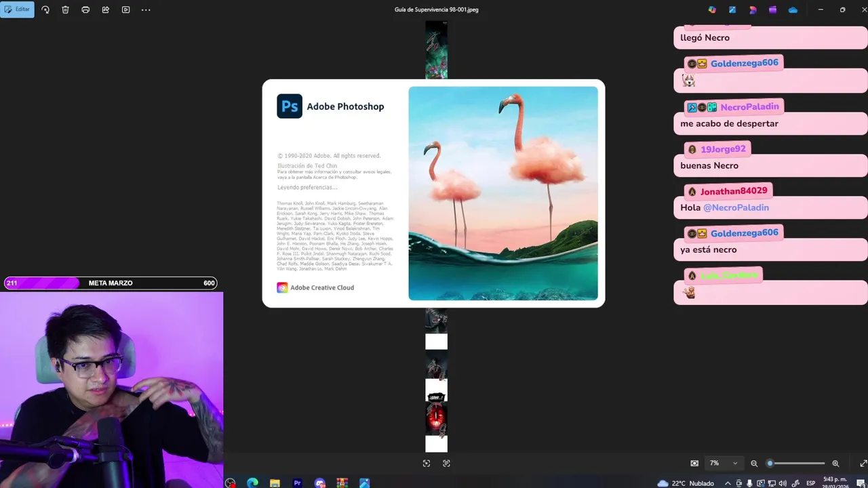
Task: Click the zoom slider handle
Action: tap(770, 463)
